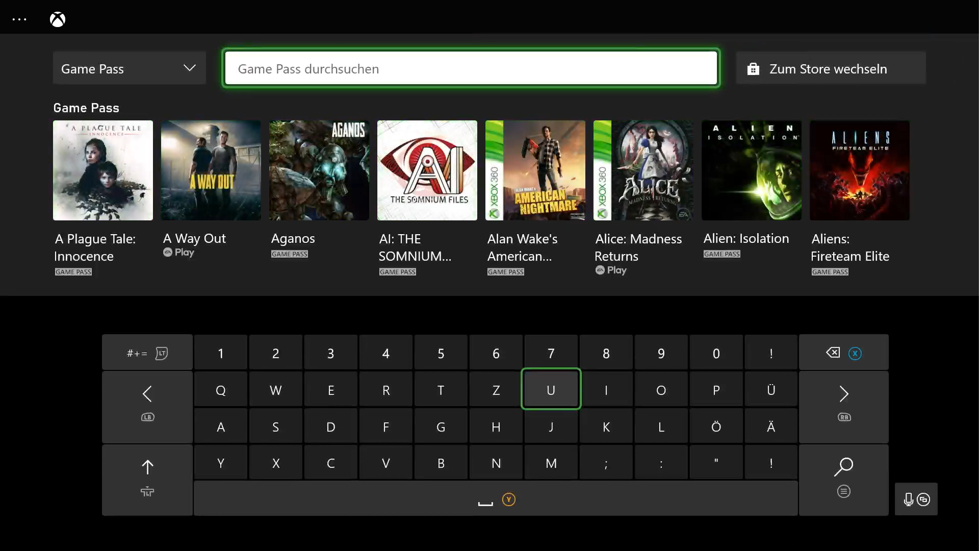This screenshot has width=980, height=551.
Task: Tap the Ä umlaut key
Action: (771, 427)
